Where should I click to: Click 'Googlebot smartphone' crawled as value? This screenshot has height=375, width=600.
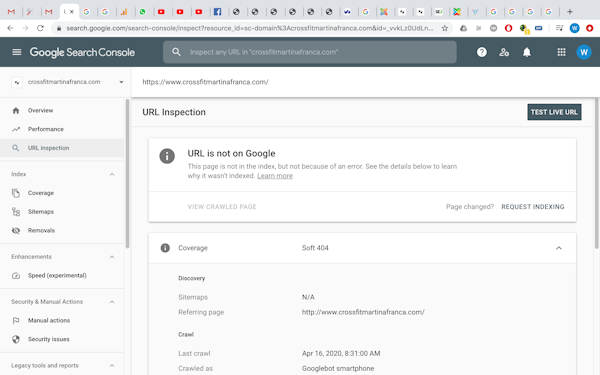[338, 368]
